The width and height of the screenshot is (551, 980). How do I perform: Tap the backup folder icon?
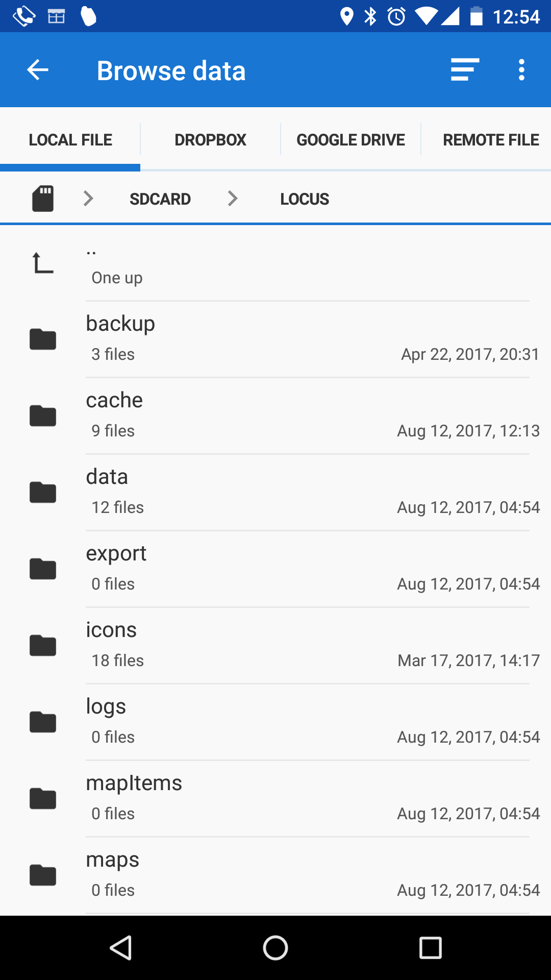[x=43, y=339]
